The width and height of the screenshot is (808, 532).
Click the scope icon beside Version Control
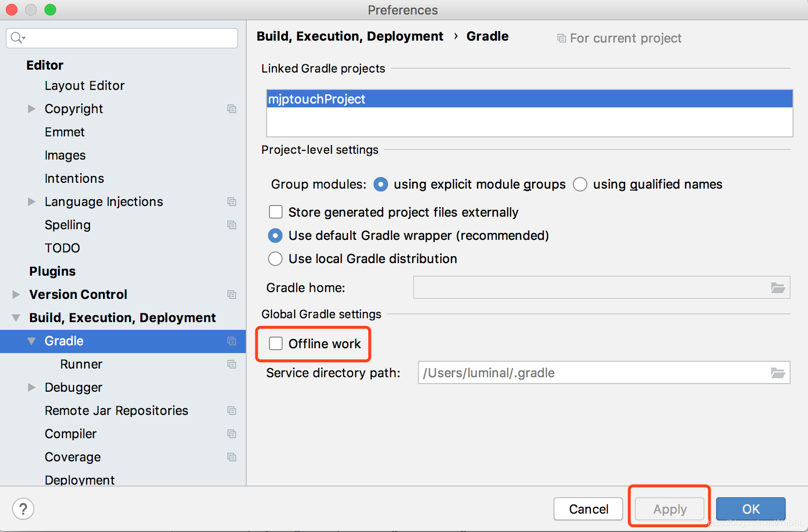click(232, 294)
